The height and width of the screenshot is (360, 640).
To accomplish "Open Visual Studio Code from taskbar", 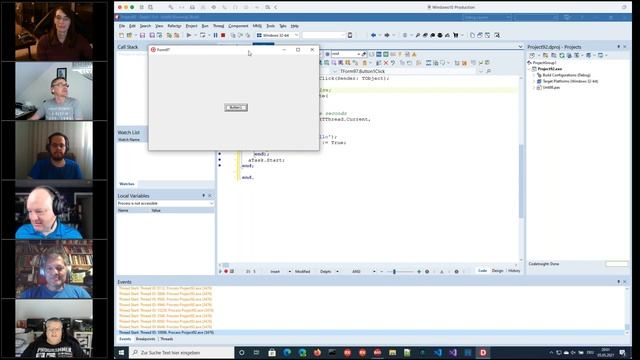I will 438,353.
